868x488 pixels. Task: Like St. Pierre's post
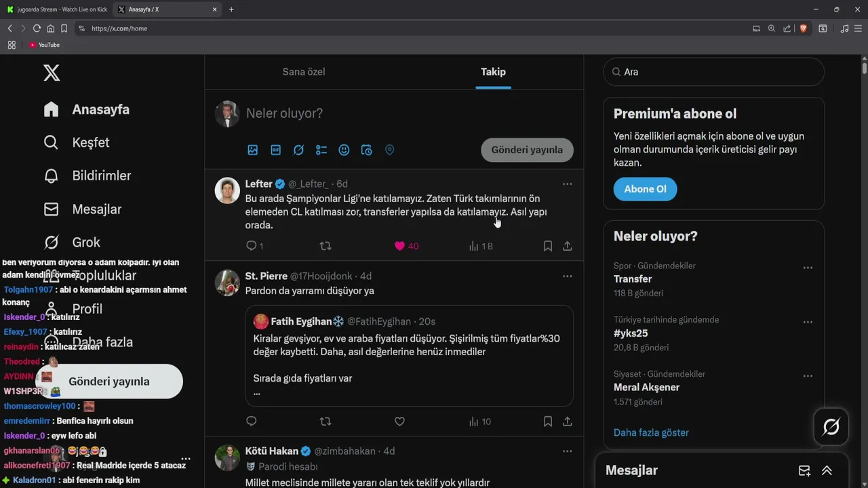(x=399, y=422)
